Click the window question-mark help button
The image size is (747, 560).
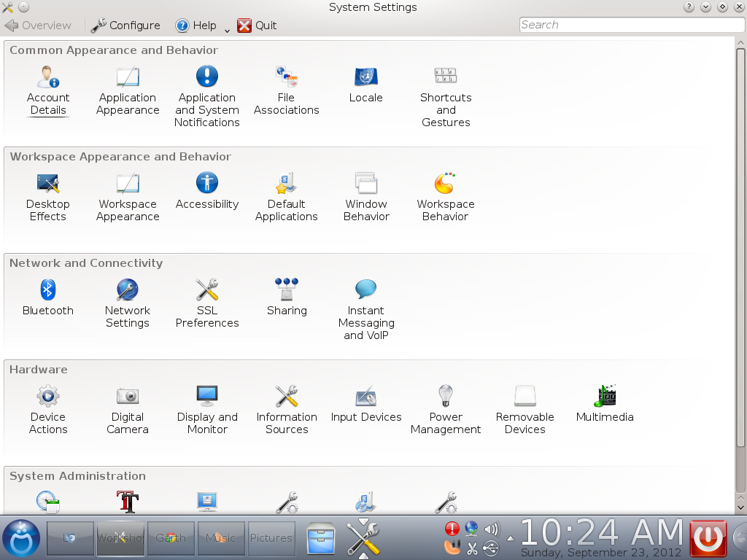689,7
